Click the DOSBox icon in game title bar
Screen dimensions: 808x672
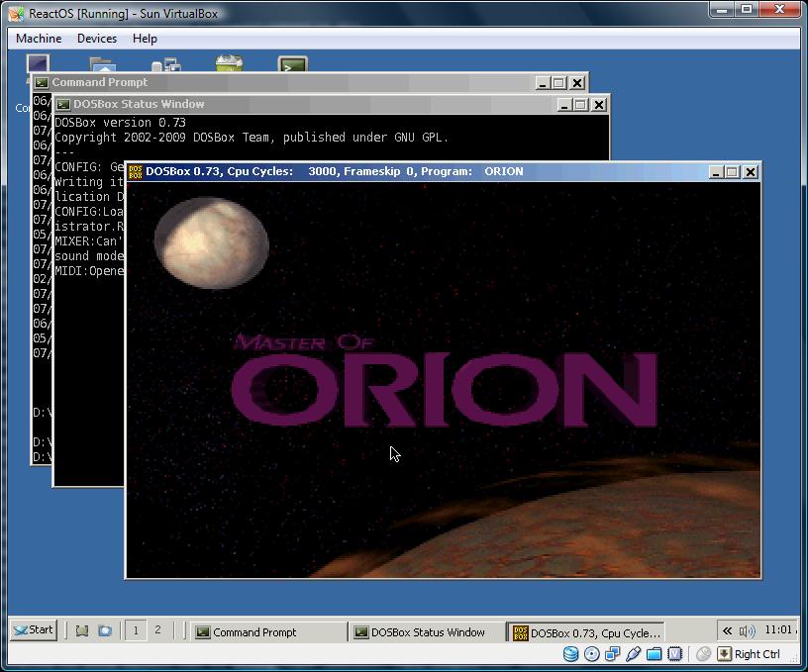(x=136, y=171)
